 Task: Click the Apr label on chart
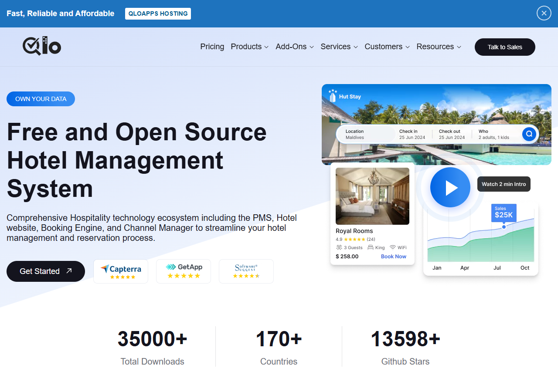tap(465, 268)
